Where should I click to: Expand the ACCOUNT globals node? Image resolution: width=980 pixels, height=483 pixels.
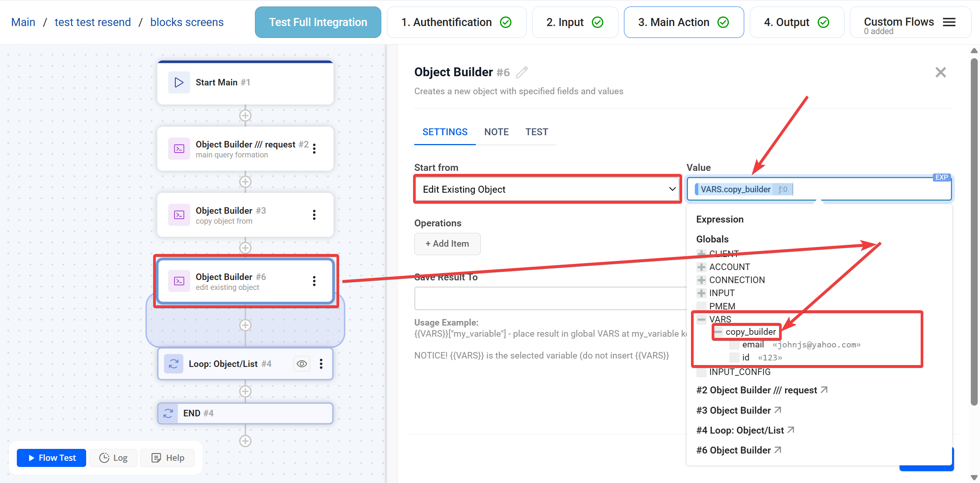coord(701,267)
